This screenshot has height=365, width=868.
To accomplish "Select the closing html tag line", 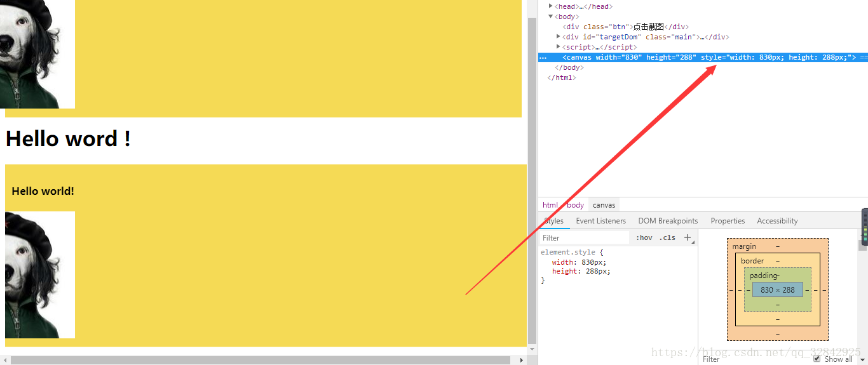I will click(562, 77).
